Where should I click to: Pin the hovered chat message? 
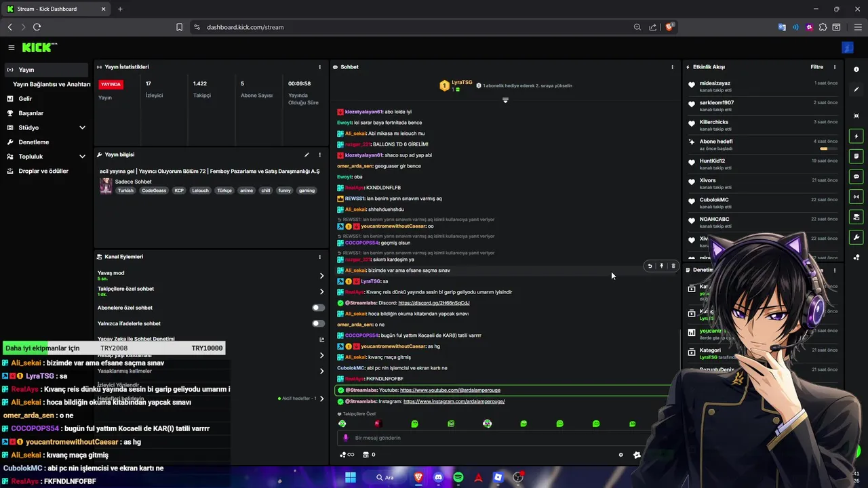click(661, 266)
